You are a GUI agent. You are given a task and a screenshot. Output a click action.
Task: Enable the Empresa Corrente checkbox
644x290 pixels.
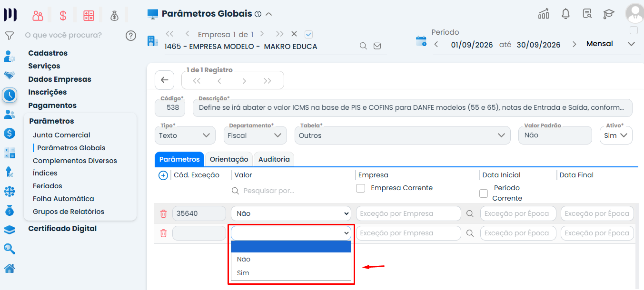pos(361,188)
